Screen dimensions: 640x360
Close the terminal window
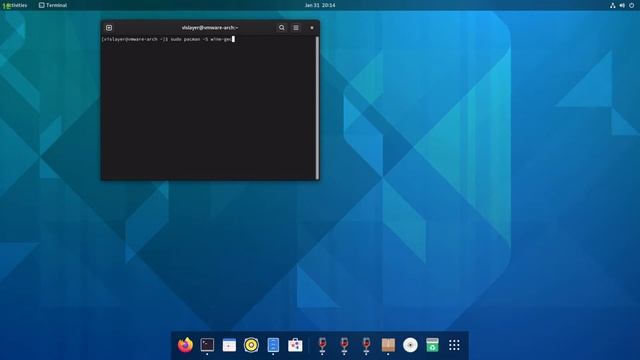click(312, 28)
